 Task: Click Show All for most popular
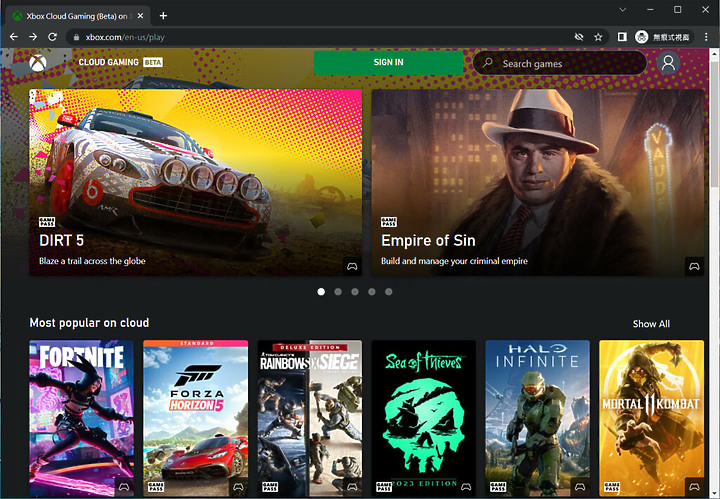pyautogui.click(x=651, y=324)
